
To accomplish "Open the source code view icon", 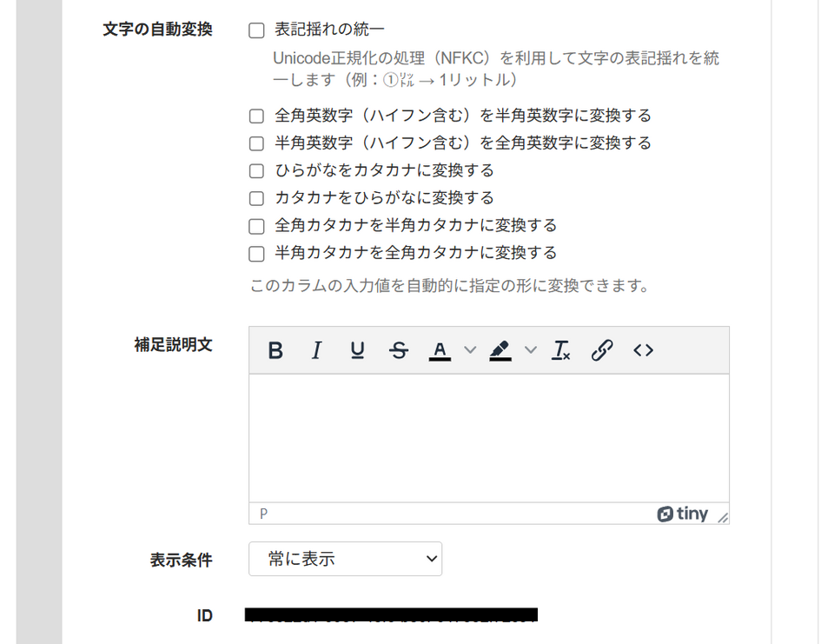I will coord(643,350).
